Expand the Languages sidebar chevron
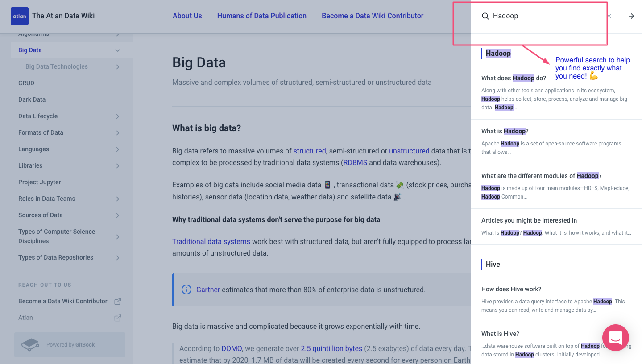 (118, 149)
